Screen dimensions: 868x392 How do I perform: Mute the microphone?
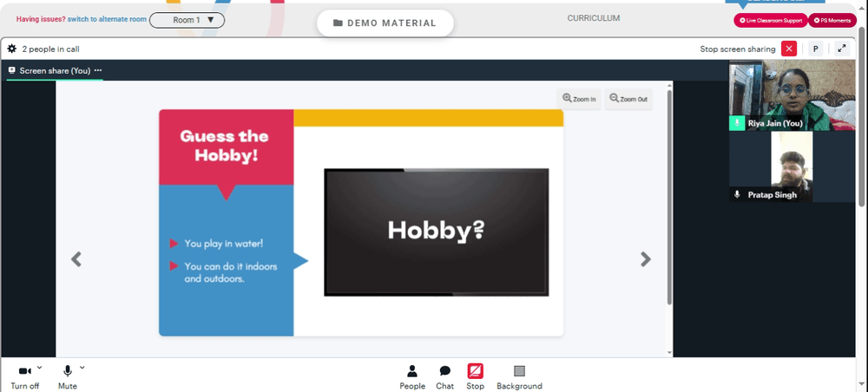point(68,377)
